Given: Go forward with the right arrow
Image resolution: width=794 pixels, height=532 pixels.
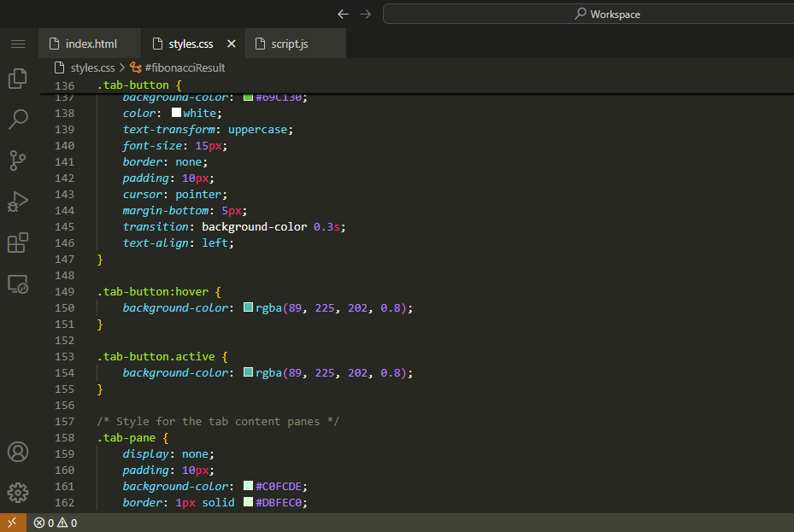Looking at the screenshot, I should pos(366,14).
